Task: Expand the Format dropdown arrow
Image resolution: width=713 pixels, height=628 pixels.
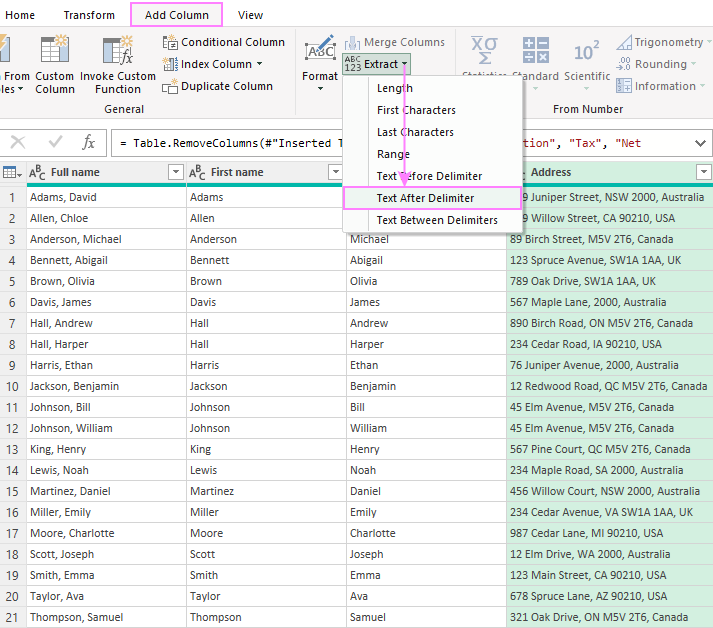Action: 321,89
